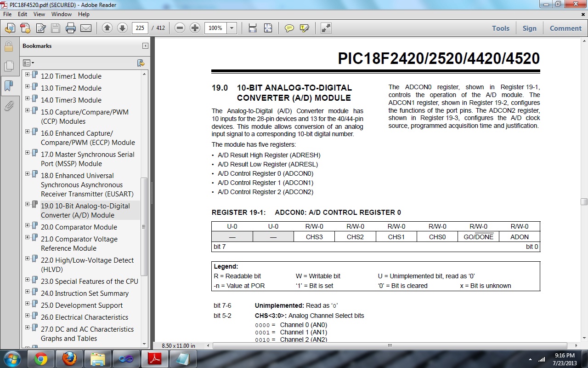
Task: Add a sticky note comment icon
Action: coord(289,28)
